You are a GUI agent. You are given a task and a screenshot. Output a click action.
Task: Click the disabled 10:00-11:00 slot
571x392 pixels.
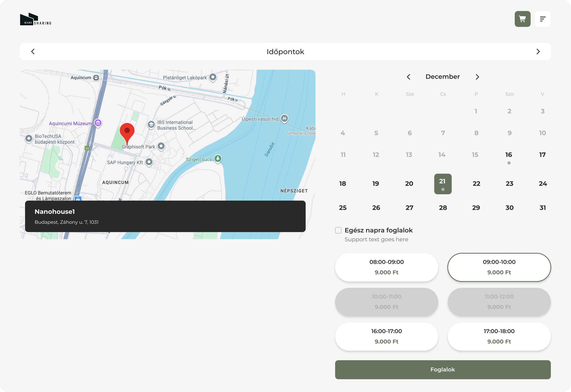(386, 302)
